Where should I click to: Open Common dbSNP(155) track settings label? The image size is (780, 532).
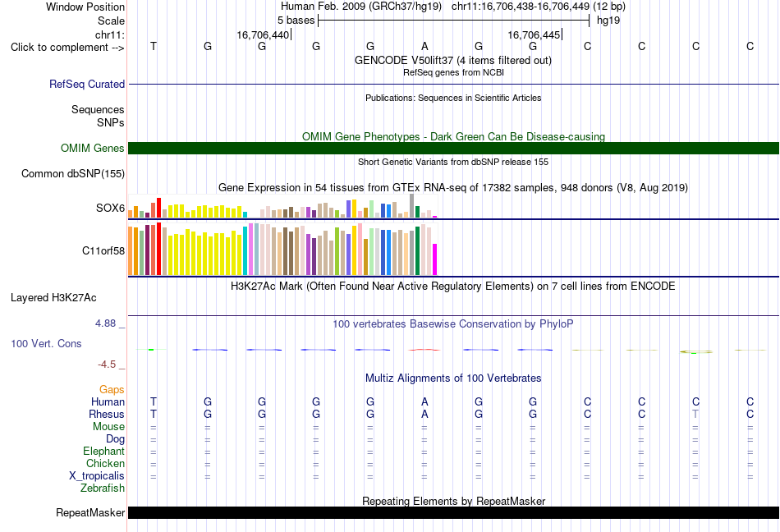(73, 173)
